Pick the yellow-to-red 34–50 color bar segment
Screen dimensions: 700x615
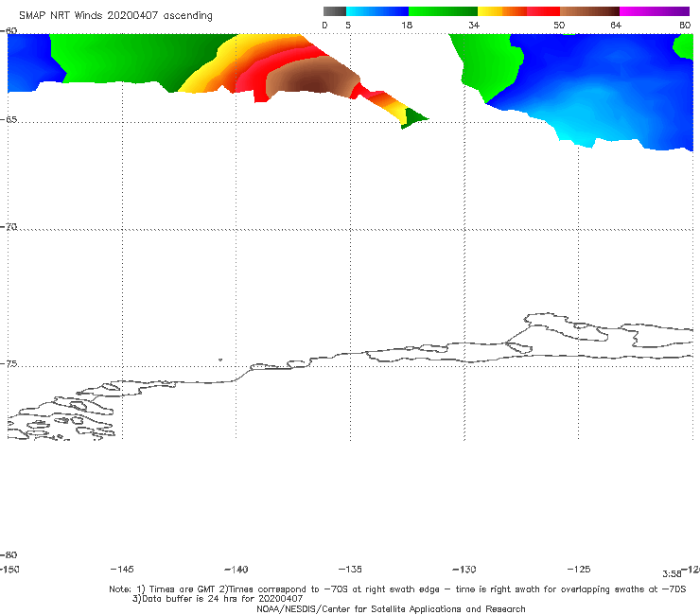tap(518, 11)
